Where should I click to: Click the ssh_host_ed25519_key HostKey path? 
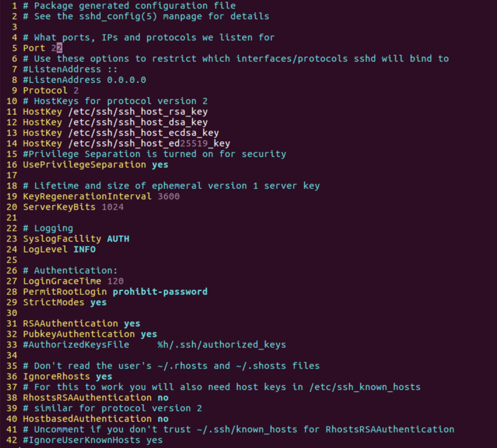(149, 143)
